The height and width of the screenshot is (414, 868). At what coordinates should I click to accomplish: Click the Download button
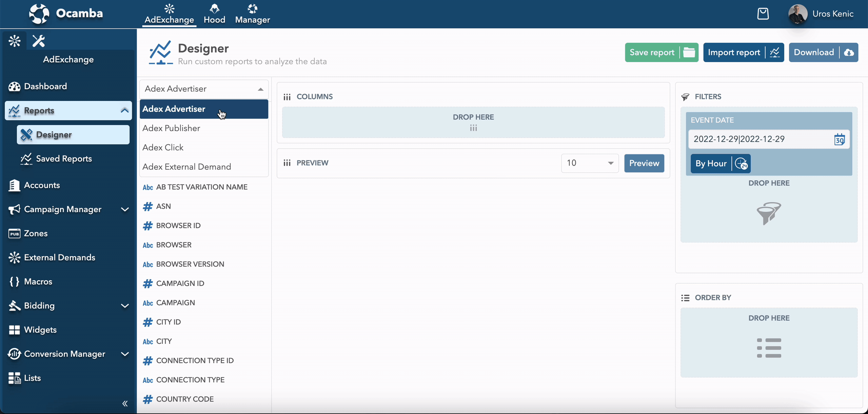824,53
